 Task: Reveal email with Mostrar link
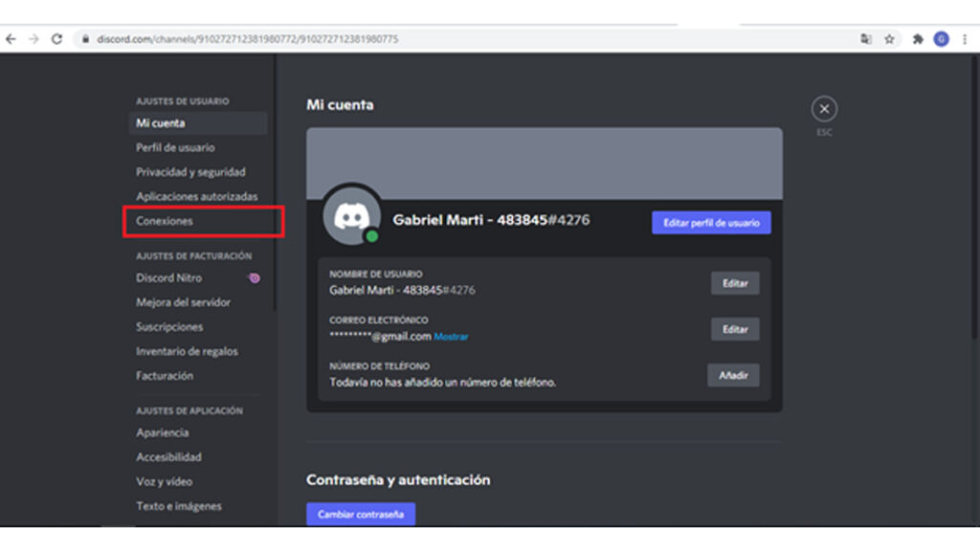(451, 337)
